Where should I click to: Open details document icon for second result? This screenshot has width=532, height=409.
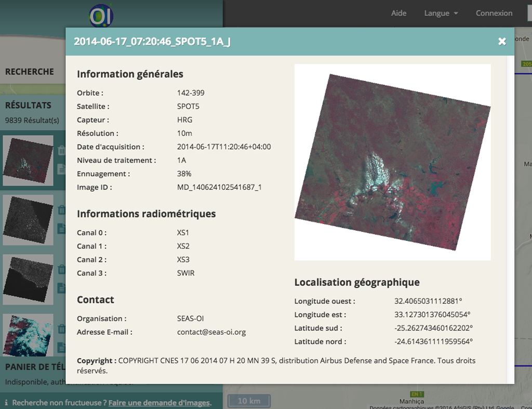pyautogui.click(x=61, y=228)
